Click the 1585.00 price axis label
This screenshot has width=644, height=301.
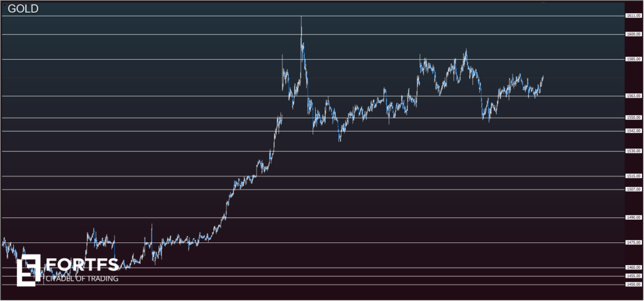633,60
